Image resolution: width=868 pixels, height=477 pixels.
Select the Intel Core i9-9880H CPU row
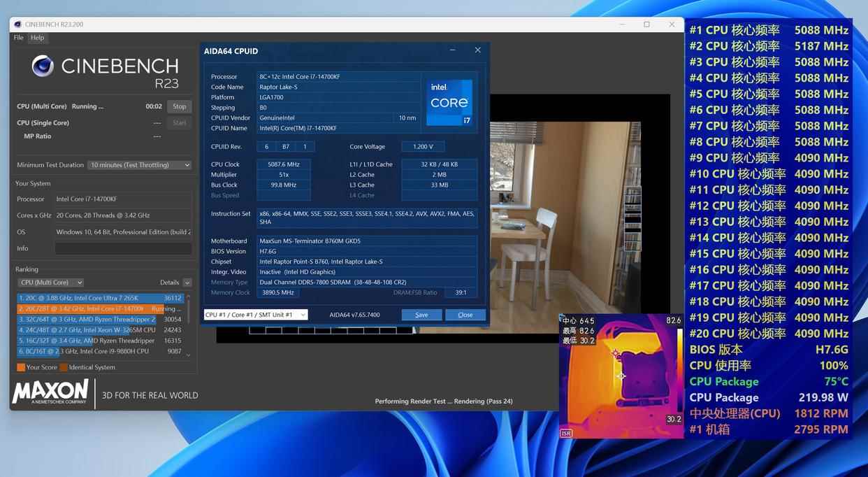tap(100, 351)
